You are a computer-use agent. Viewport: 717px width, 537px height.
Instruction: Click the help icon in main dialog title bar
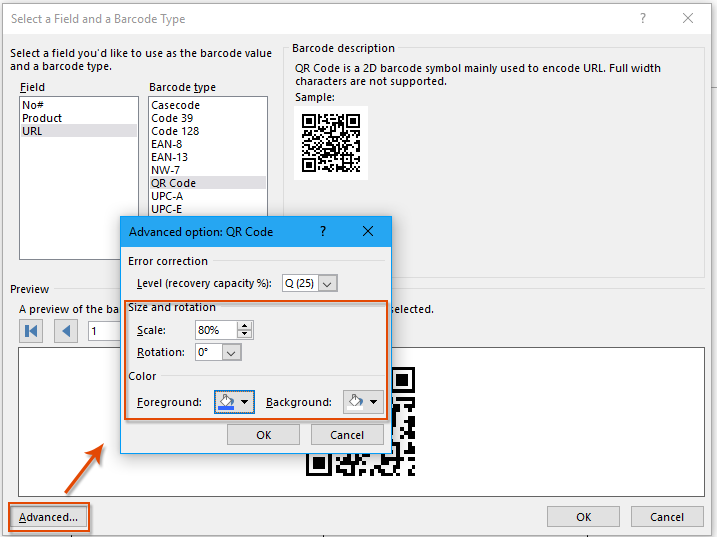point(642,18)
